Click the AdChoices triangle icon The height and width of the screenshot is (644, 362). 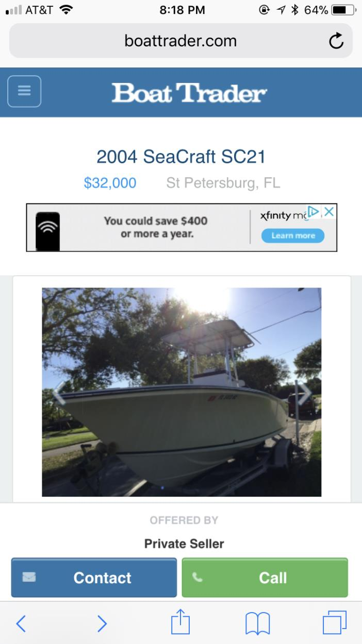[x=314, y=211]
